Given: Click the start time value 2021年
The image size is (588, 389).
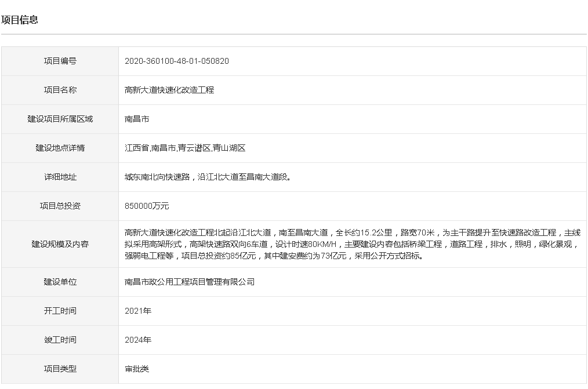Looking at the screenshot, I should (138, 311).
